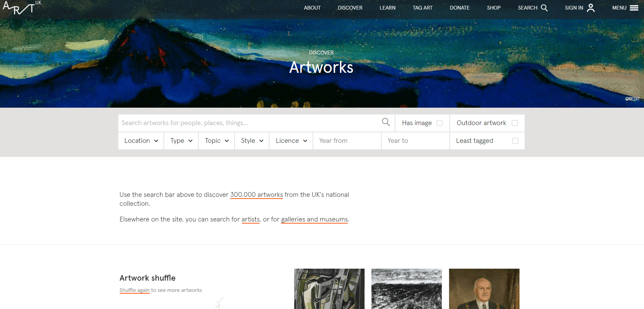The image size is (644, 309).
Task: Open the 300,000 artworks link
Action: click(257, 195)
